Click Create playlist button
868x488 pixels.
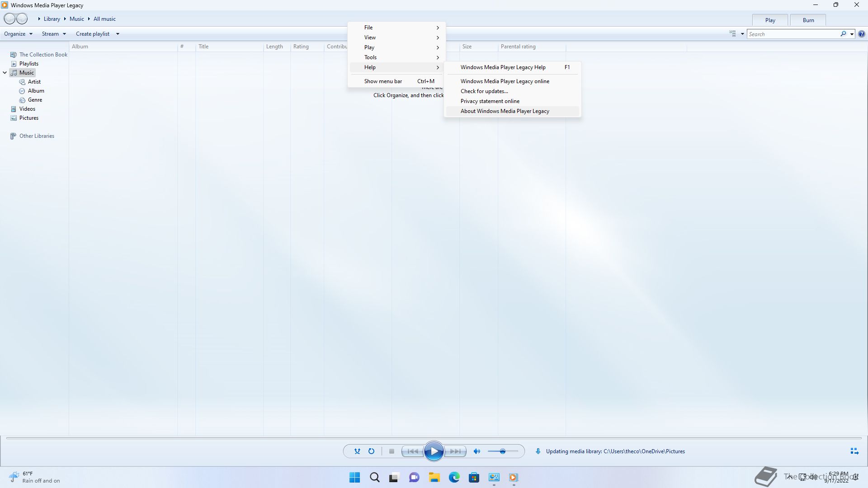(x=93, y=34)
